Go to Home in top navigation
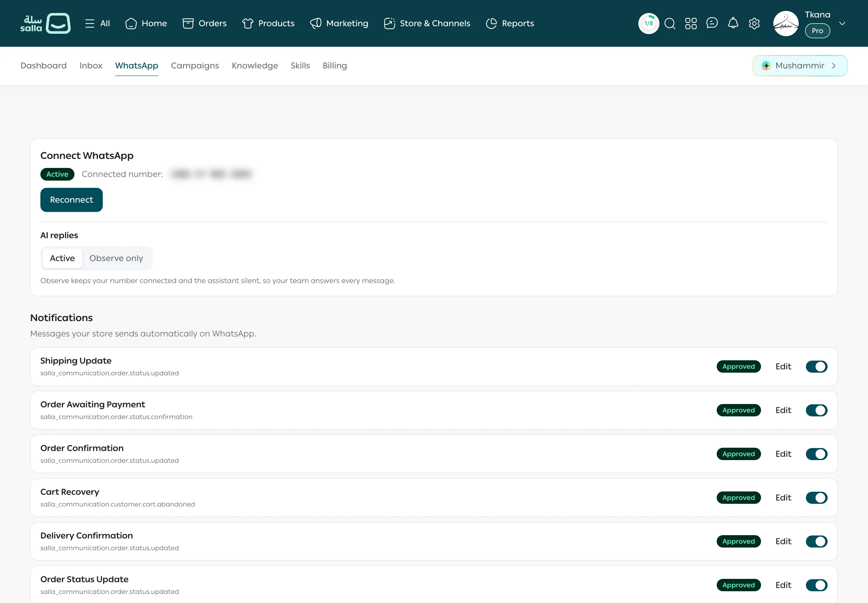The height and width of the screenshot is (603, 868). [x=146, y=24]
